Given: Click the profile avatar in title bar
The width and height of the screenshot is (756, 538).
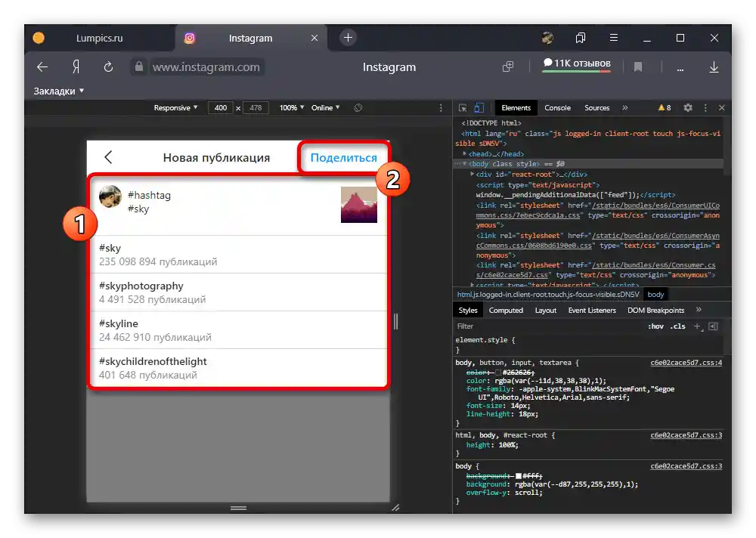Looking at the screenshot, I should [547, 38].
